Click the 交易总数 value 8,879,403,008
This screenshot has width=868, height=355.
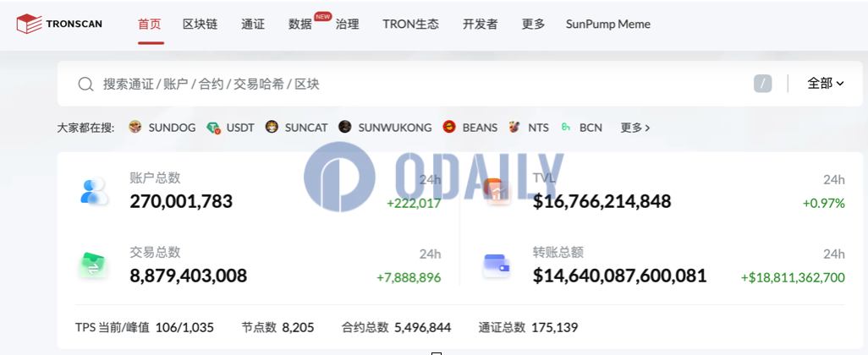pos(188,276)
